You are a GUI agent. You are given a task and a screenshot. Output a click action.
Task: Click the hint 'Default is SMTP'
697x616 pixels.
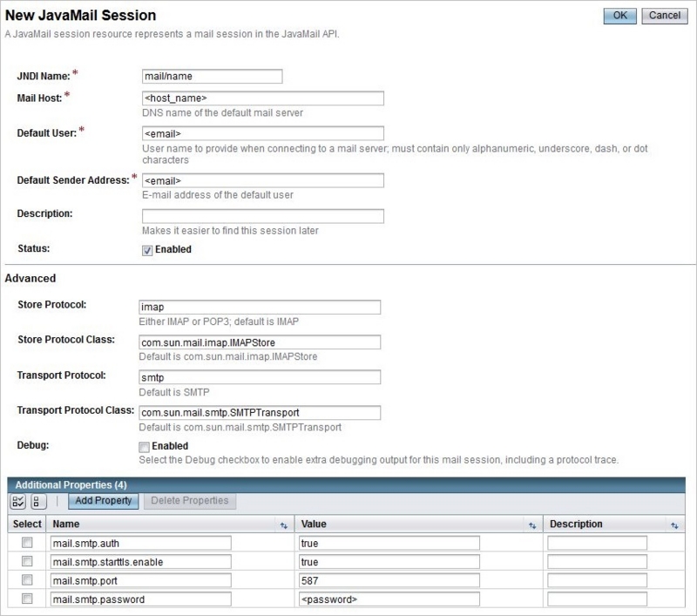(173, 392)
